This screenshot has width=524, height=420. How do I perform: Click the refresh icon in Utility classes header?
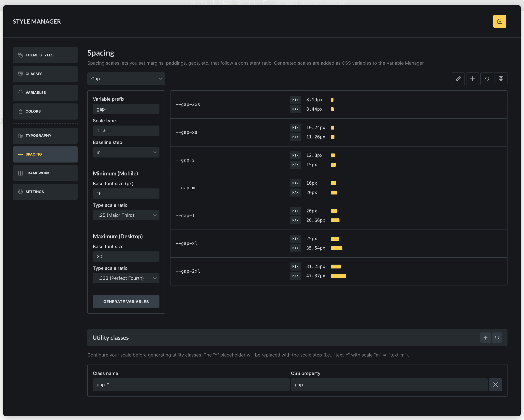point(497,338)
